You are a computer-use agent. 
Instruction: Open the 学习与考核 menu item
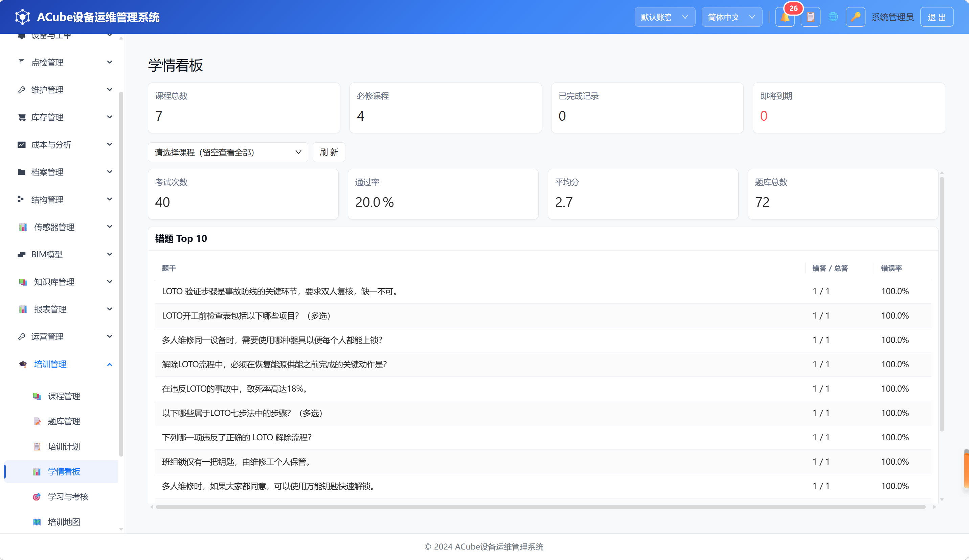click(61, 496)
